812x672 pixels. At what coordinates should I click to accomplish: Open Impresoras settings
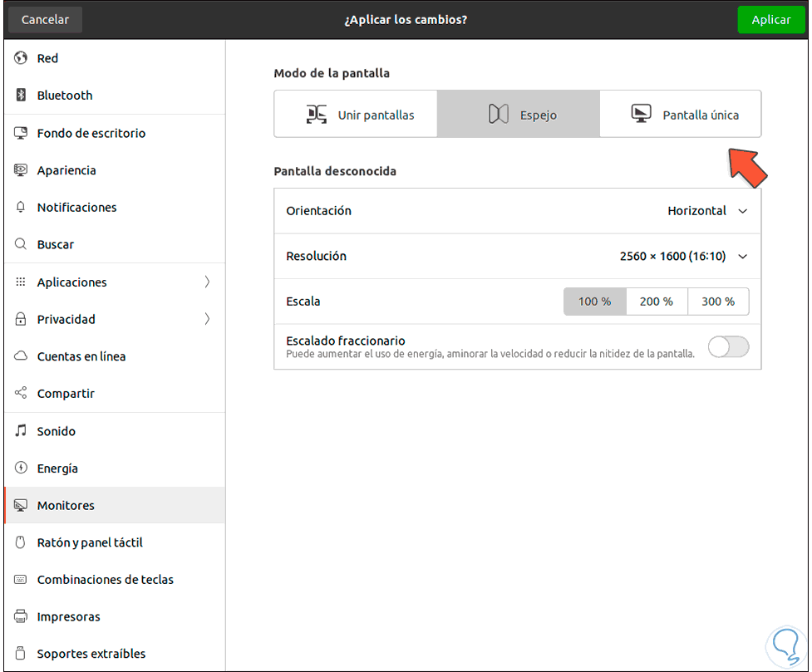pos(115,616)
